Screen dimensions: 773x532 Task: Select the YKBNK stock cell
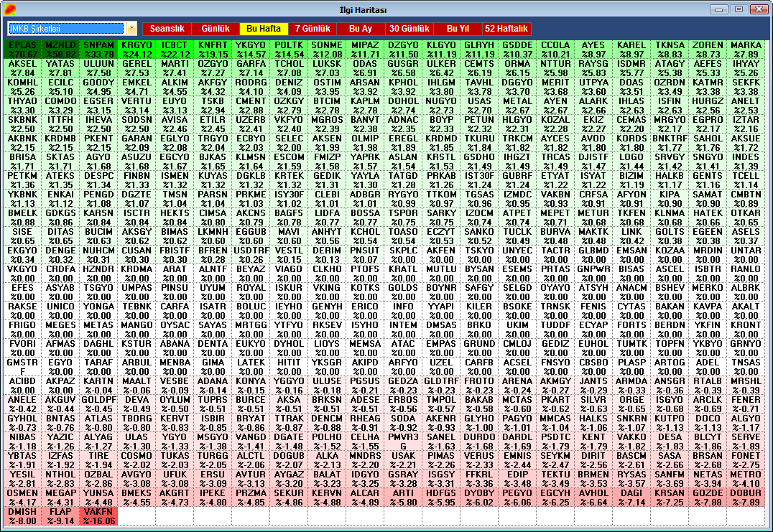coord(23,199)
